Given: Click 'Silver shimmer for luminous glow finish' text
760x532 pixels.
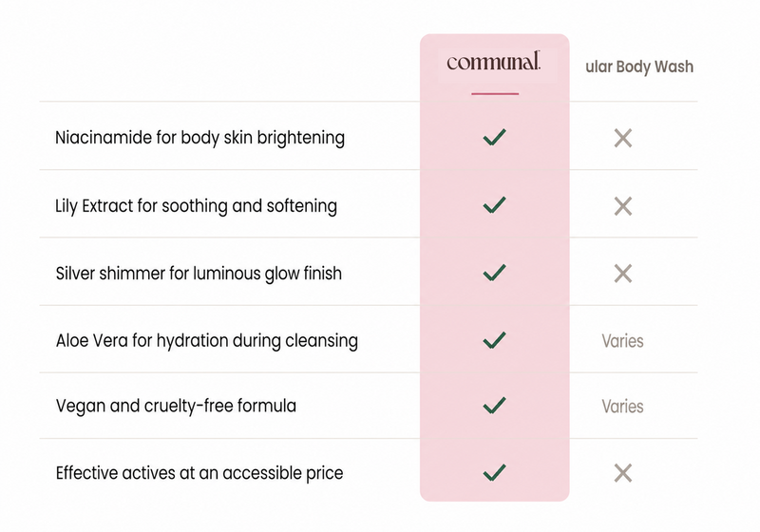Looking at the screenshot, I should click(199, 274).
